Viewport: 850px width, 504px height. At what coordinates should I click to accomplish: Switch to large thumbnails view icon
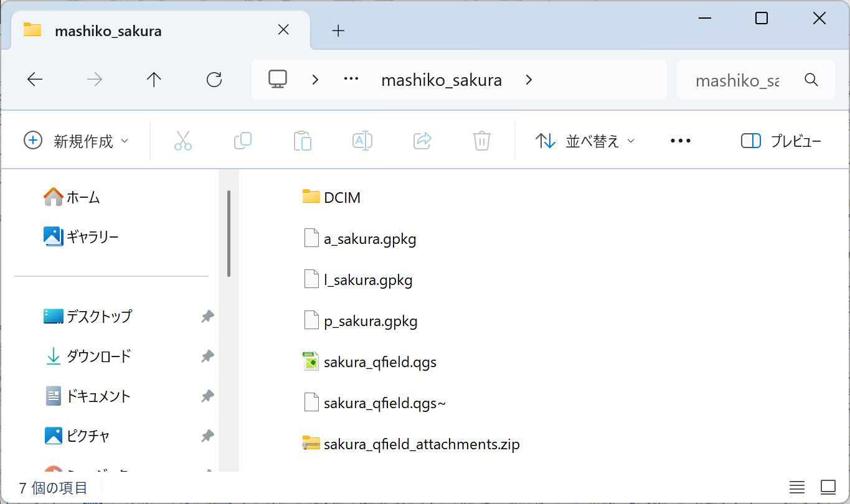(x=828, y=487)
